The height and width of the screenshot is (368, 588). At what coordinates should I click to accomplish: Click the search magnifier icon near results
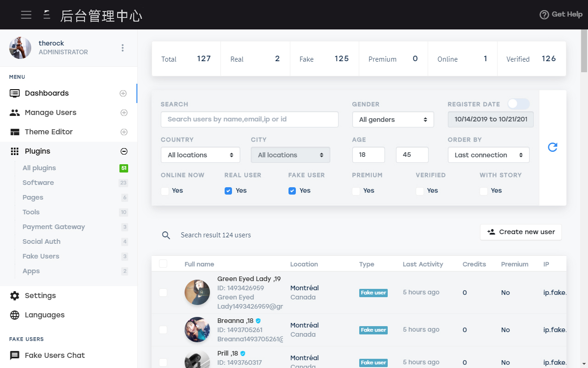tap(166, 235)
